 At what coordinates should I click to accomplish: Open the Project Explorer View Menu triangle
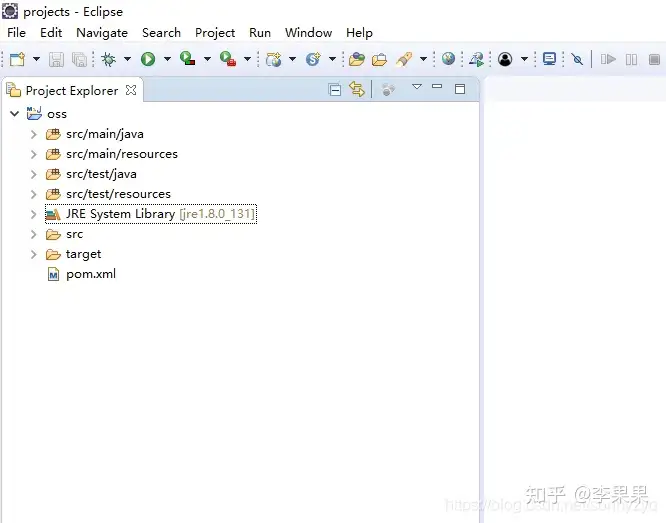click(x=417, y=87)
